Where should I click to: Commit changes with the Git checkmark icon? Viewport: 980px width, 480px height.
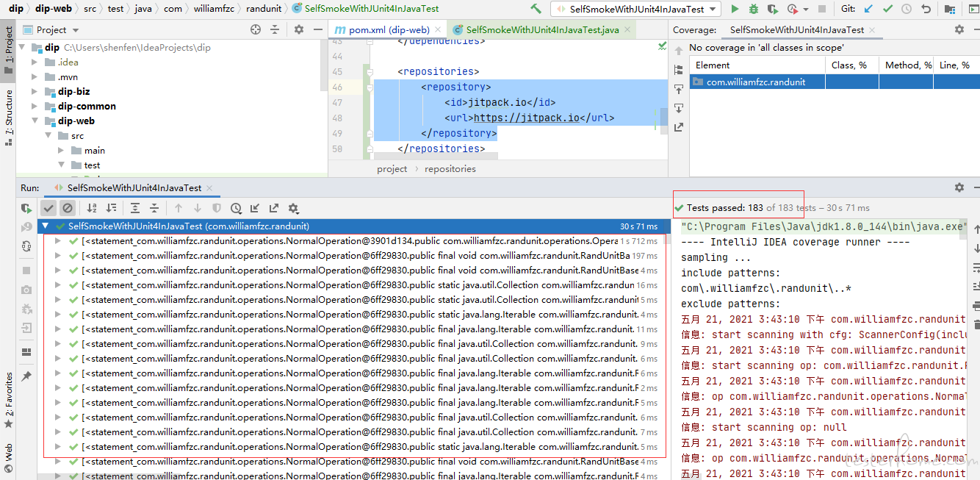click(x=888, y=9)
